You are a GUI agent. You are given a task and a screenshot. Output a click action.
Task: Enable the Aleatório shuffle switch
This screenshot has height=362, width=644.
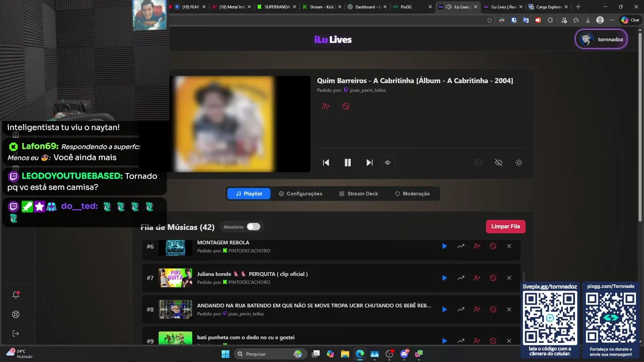pyautogui.click(x=254, y=227)
